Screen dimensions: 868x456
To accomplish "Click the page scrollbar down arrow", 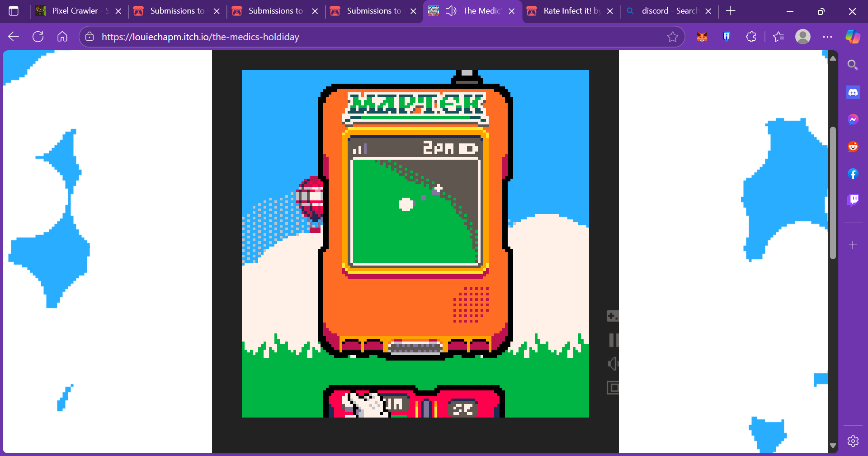I will pyautogui.click(x=833, y=446).
